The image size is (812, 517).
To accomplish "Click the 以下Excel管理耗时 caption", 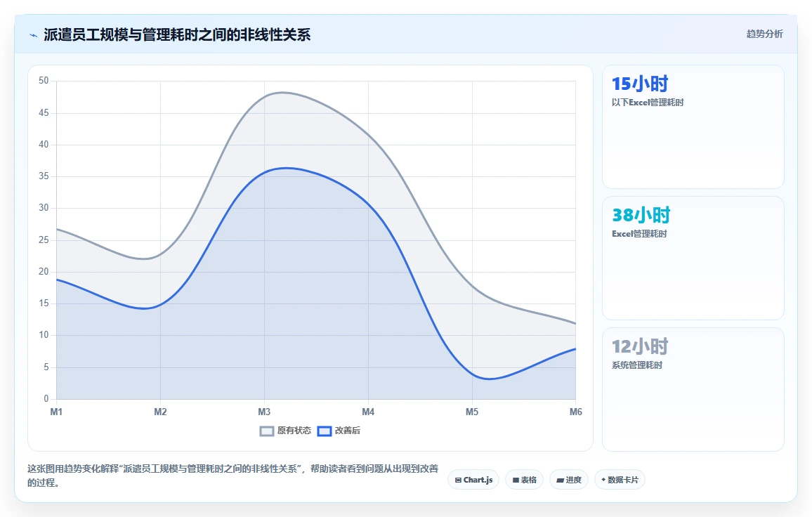I will point(648,103).
